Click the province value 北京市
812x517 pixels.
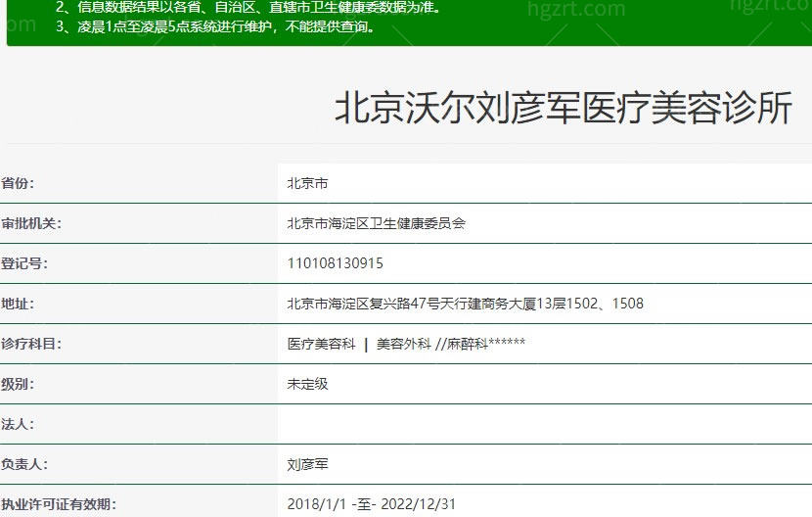307,183
